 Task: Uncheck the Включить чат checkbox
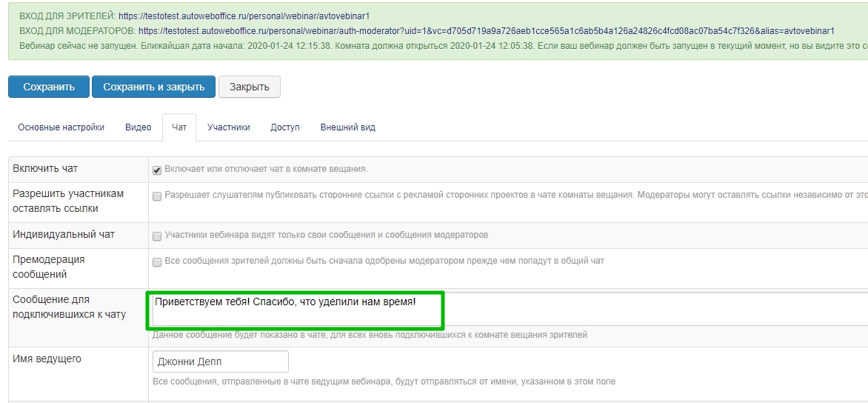click(157, 170)
